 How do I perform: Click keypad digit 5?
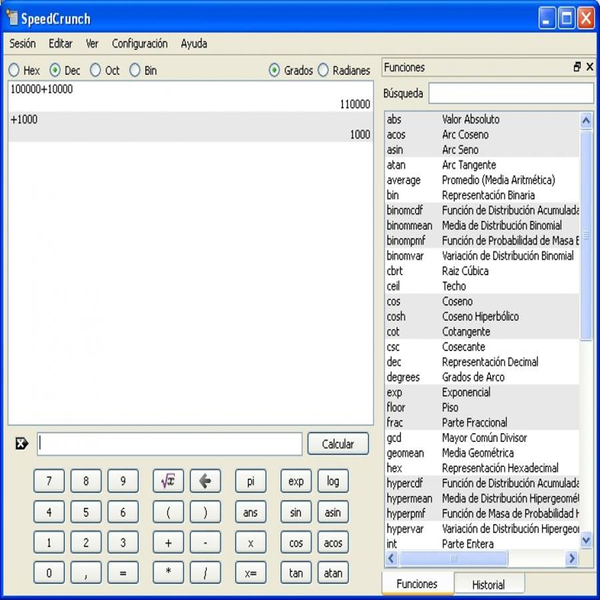tap(86, 512)
